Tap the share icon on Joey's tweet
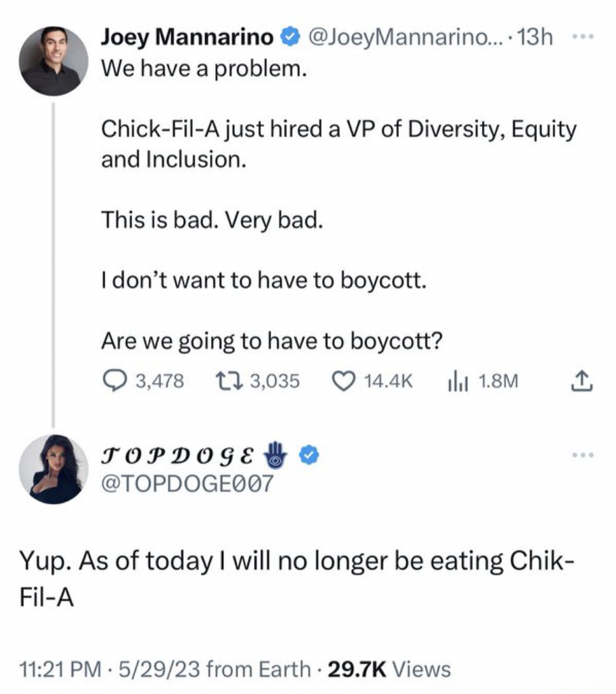 pyautogui.click(x=581, y=381)
